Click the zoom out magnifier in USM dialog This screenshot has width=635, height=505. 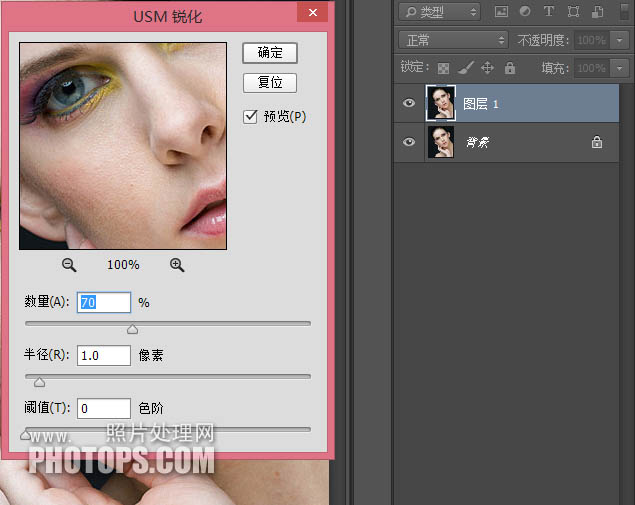(69, 265)
